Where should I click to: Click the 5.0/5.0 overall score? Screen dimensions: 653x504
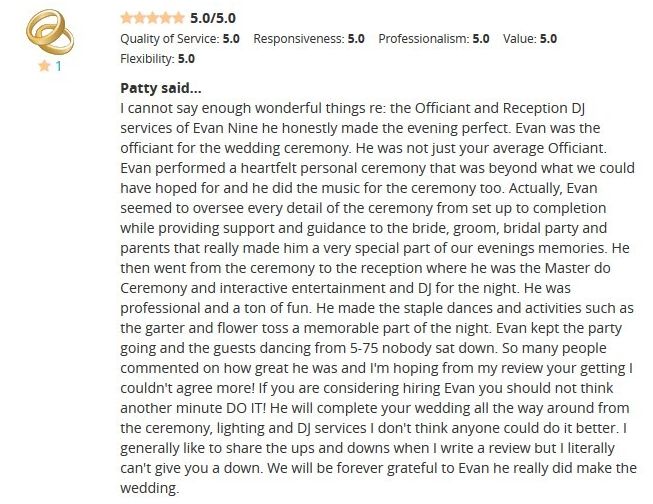click(213, 18)
